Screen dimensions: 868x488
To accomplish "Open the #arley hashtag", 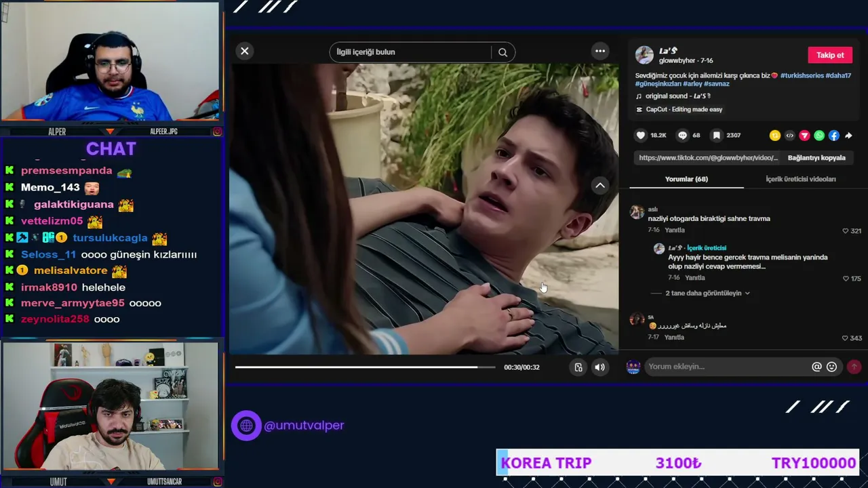I will pyautogui.click(x=692, y=84).
